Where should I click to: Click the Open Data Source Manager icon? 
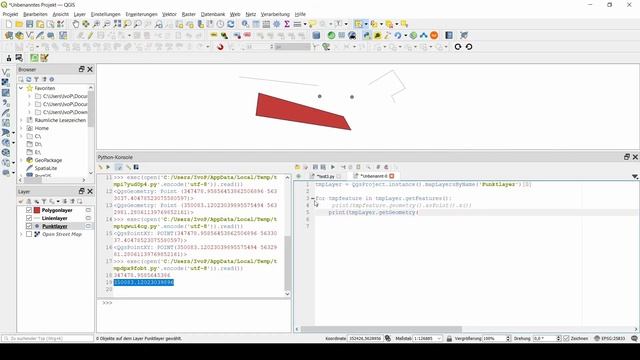[x=9, y=36]
